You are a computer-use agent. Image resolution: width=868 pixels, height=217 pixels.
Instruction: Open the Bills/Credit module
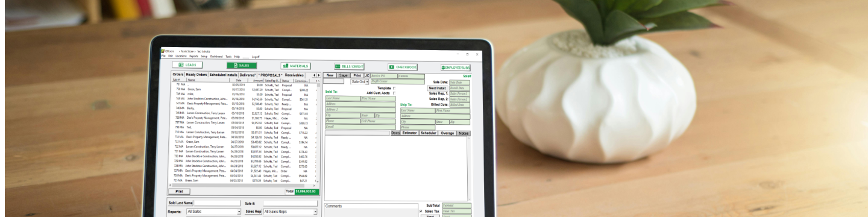(x=350, y=66)
